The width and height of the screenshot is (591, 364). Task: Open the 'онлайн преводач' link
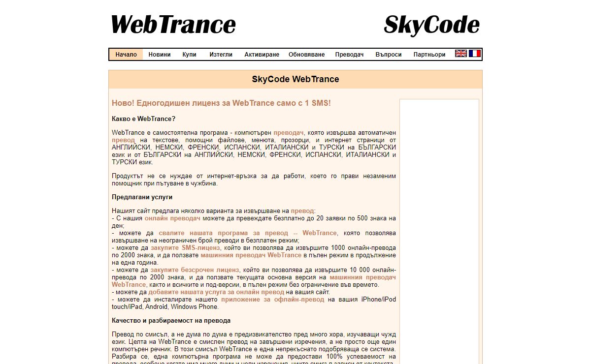(172, 218)
